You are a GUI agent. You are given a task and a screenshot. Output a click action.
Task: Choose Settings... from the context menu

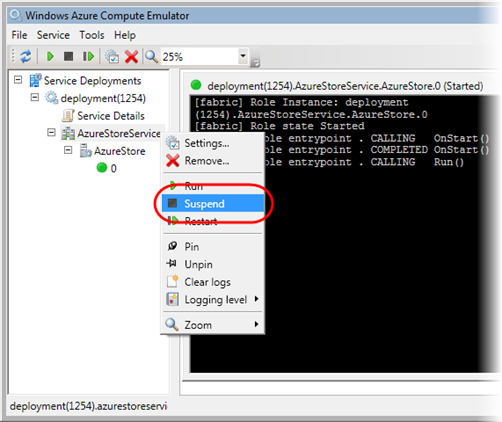pyautogui.click(x=213, y=143)
